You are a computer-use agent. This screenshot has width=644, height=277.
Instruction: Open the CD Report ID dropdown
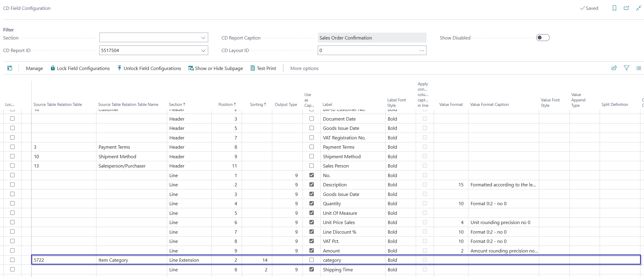click(x=203, y=51)
